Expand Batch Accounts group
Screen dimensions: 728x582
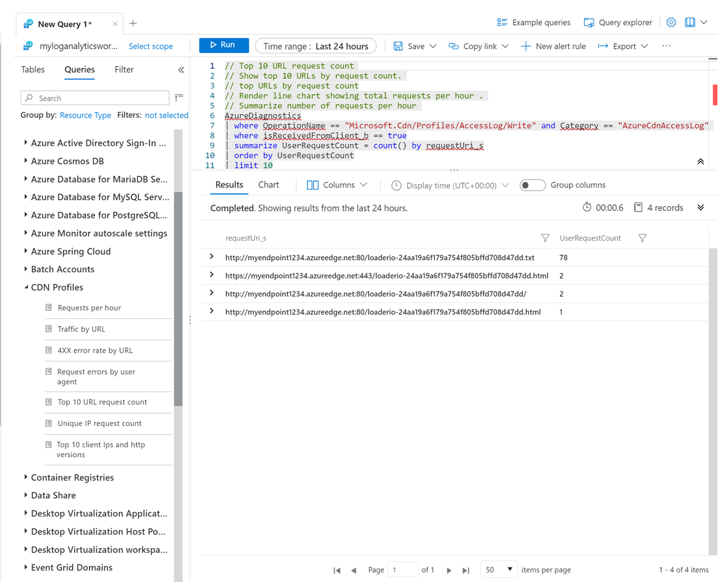[25, 269]
